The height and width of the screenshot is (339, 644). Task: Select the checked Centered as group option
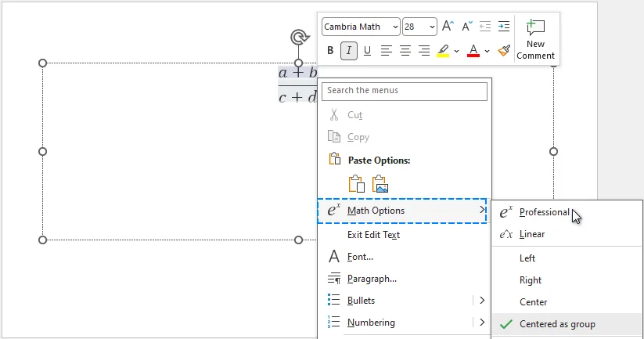click(x=567, y=324)
